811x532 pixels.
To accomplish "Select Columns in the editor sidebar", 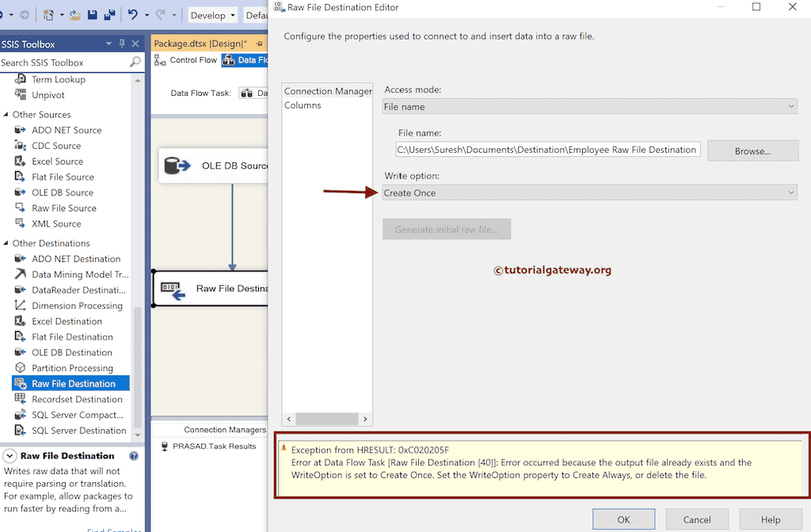I will [x=302, y=104].
